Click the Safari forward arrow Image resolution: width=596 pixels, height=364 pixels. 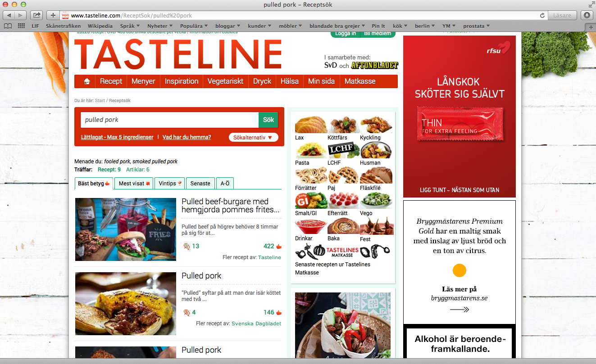click(x=21, y=15)
